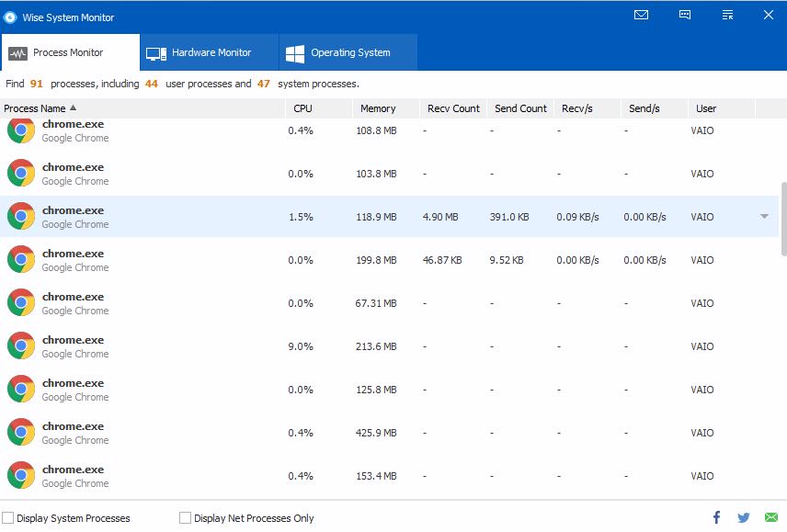Sort by Recv/s column header
The image size is (787, 532).
587,108
